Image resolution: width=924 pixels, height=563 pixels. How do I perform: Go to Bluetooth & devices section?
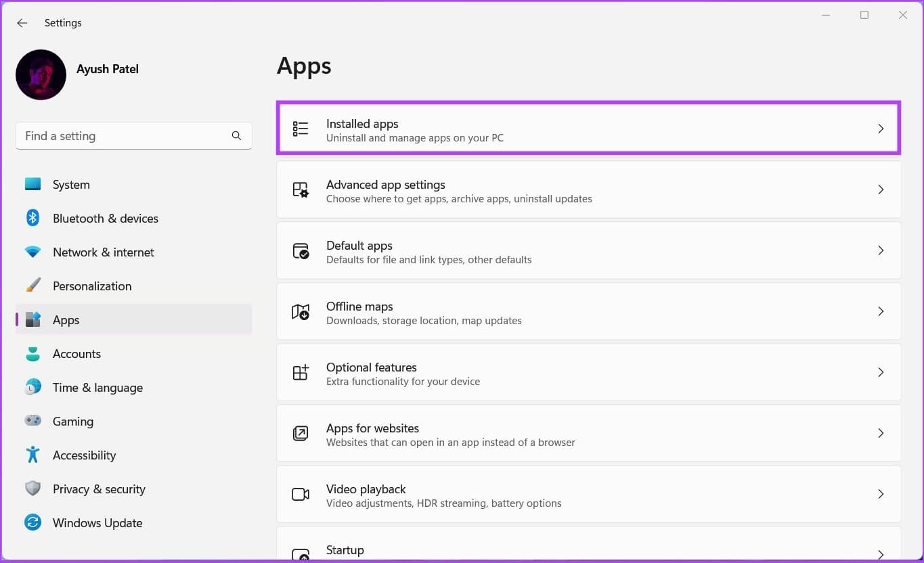click(105, 219)
